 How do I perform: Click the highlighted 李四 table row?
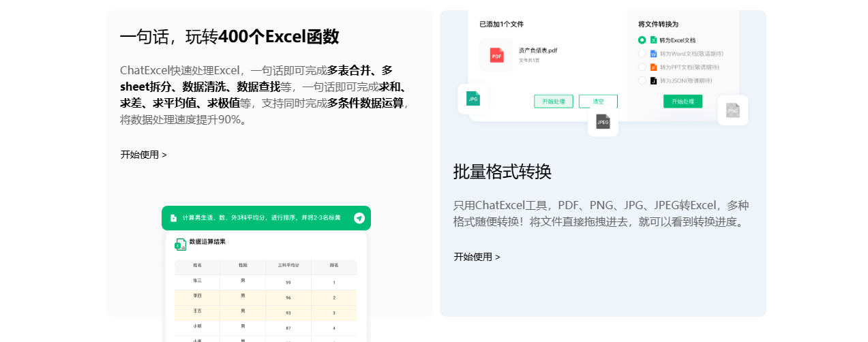point(265,297)
